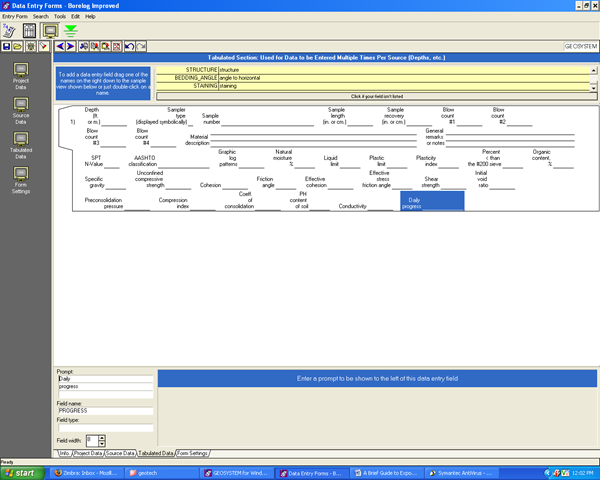
Task: Select STAINING row in the field list
Action: (x=373, y=86)
